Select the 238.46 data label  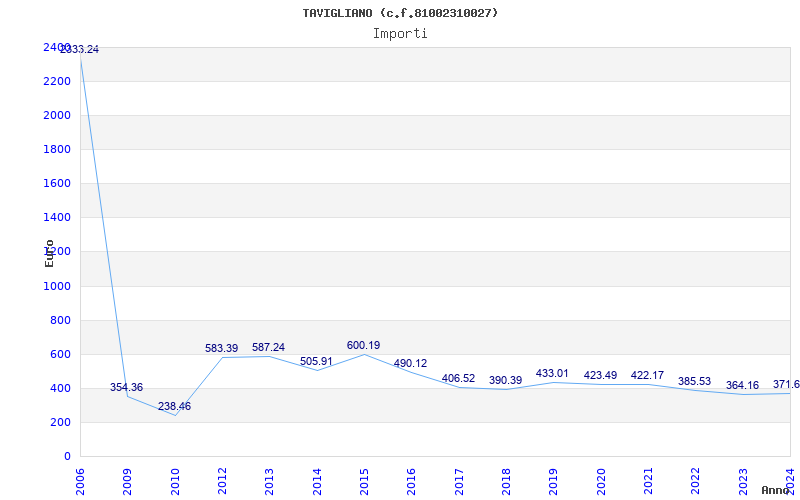click(174, 406)
